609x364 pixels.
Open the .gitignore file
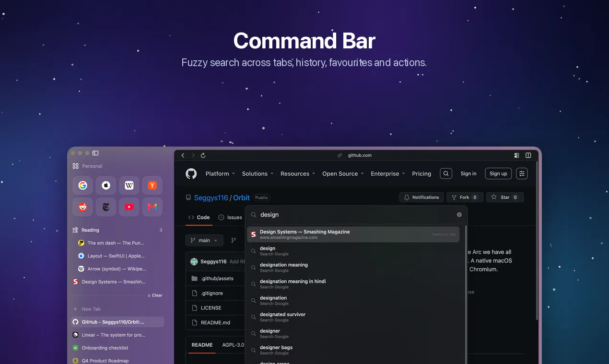click(x=211, y=293)
